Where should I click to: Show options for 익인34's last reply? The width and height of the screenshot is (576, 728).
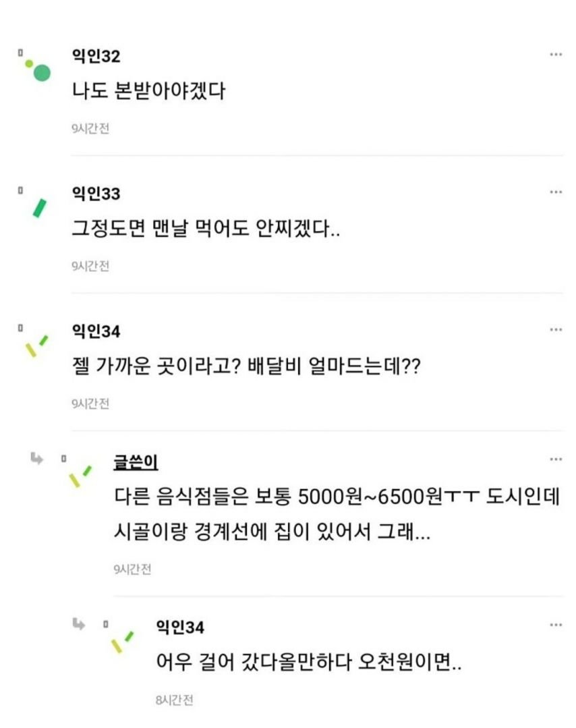click(556, 625)
